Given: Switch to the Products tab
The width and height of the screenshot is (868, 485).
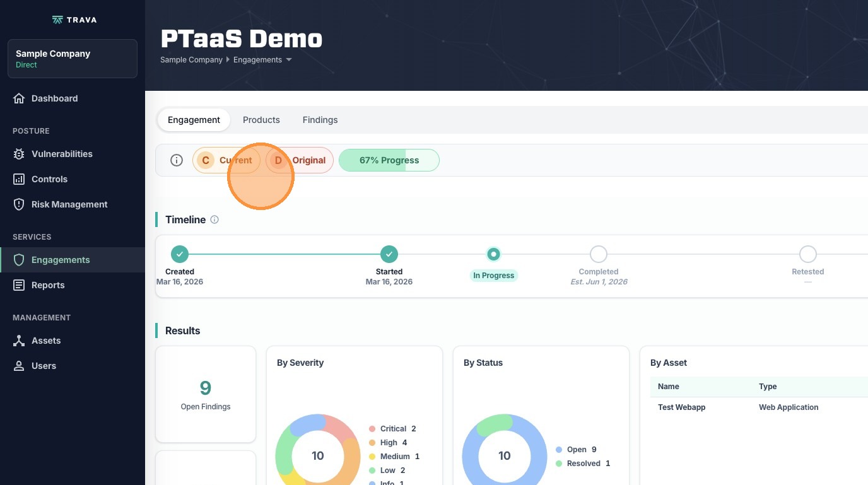Looking at the screenshot, I should (x=261, y=120).
